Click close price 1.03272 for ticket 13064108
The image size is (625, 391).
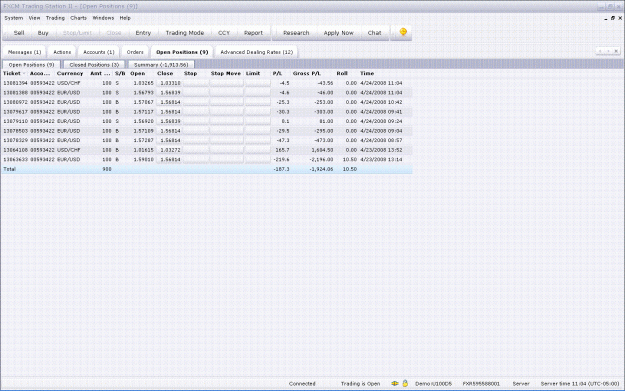170,150
